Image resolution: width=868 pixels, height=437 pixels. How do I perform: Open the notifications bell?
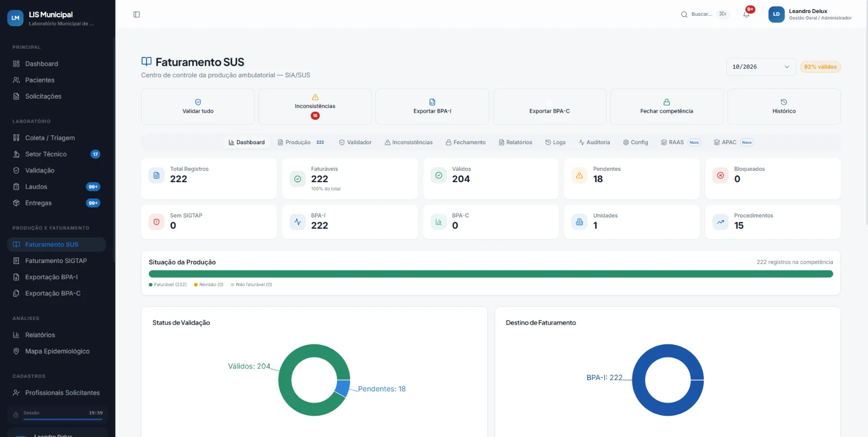[x=746, y=14]
